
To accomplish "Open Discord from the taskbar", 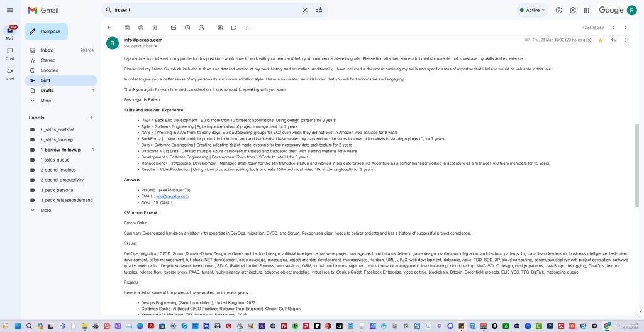I will coord(450,326).
